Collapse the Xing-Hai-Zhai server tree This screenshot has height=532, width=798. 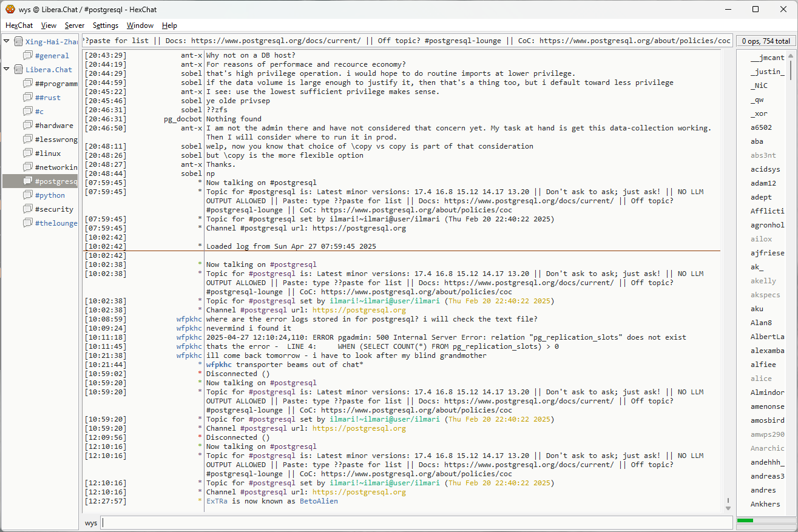click(7, 42)
